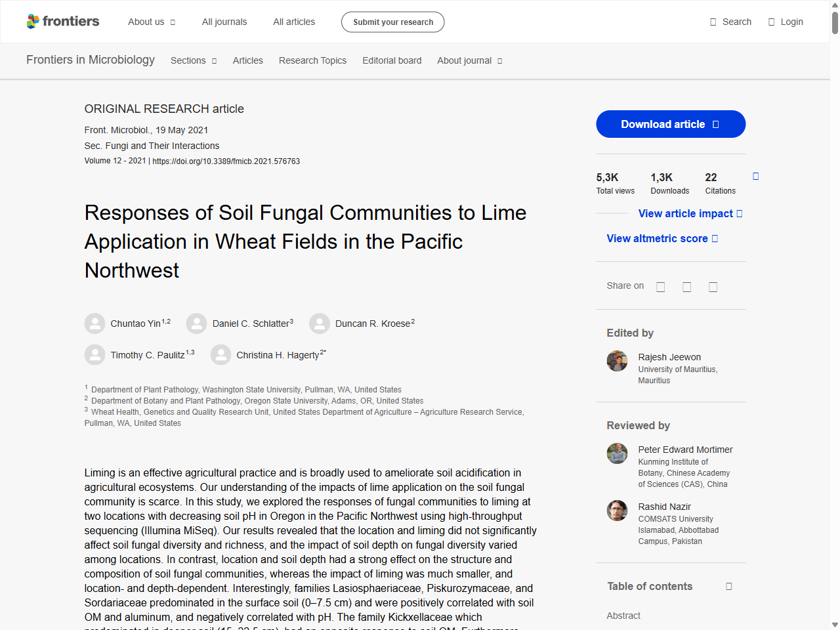Open View article impact link
840x630 pixels.
(686, 213)
